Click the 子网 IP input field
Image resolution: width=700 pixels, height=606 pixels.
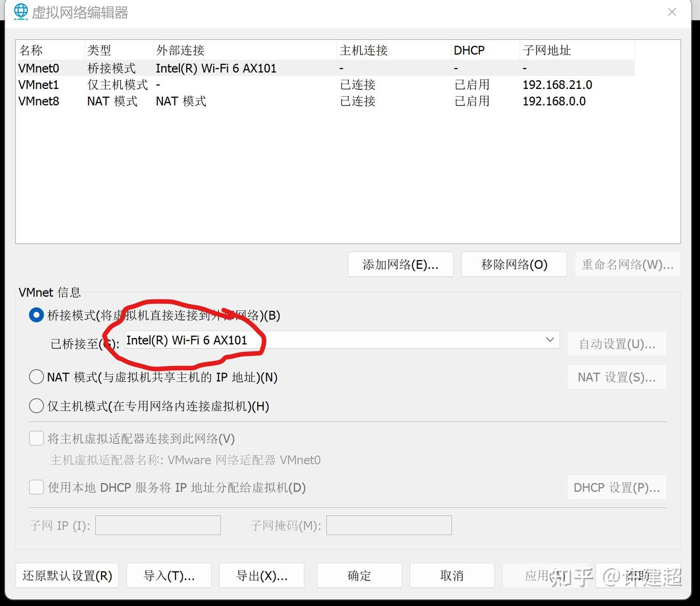click(157, 525)
